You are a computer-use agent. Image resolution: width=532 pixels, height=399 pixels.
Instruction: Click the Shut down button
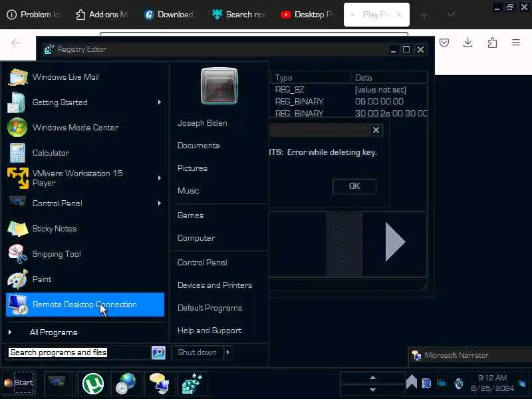198,352
